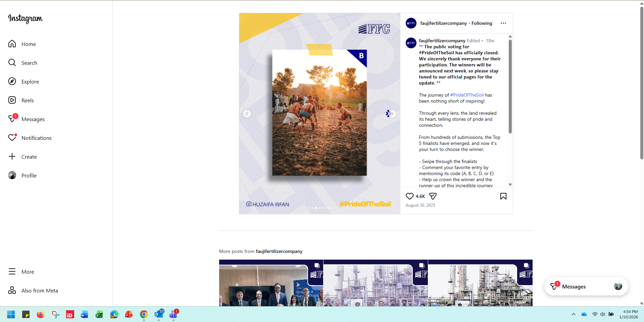Viewport: 644px width, 322px height.
Task: Click the Instagram logo
Action: (25, 18)
